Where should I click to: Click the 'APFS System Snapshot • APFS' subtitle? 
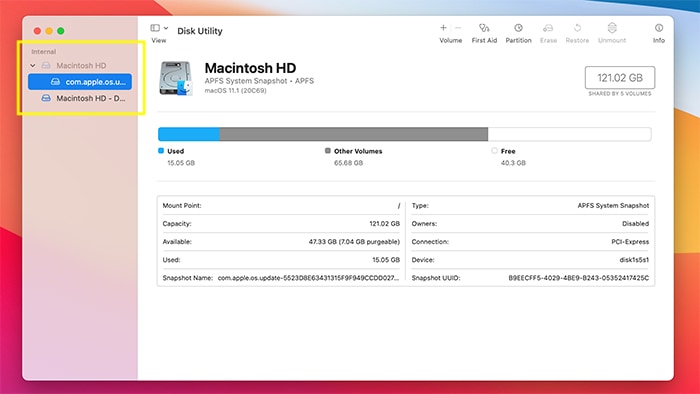(x=259, y=81)
